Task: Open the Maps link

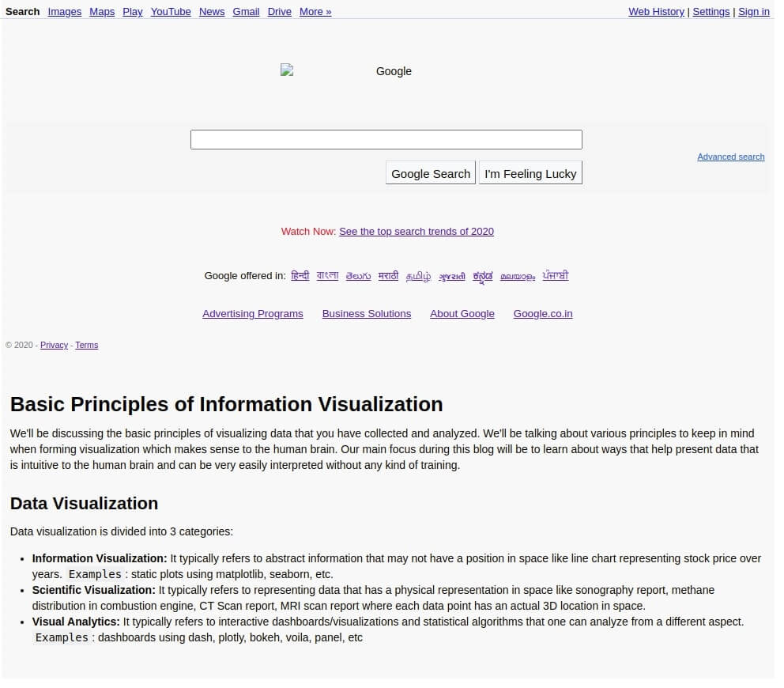Action: coord(102,12)
